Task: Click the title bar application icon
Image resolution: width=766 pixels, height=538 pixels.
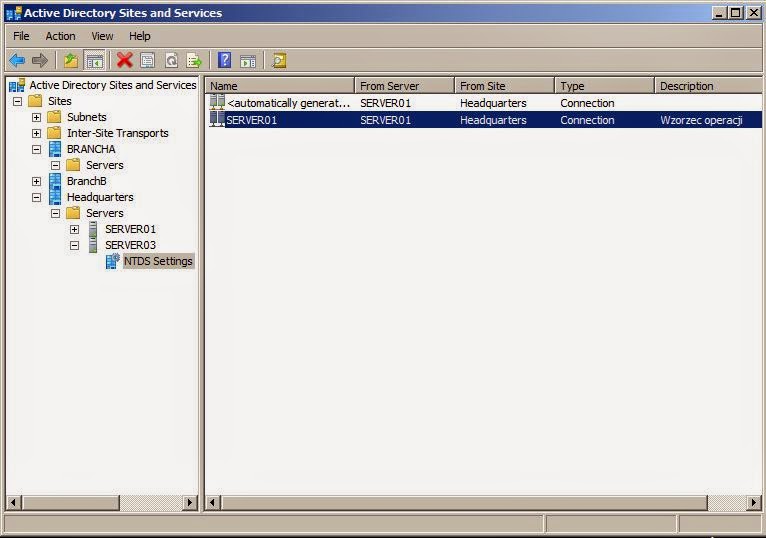Action: point(14,13)
